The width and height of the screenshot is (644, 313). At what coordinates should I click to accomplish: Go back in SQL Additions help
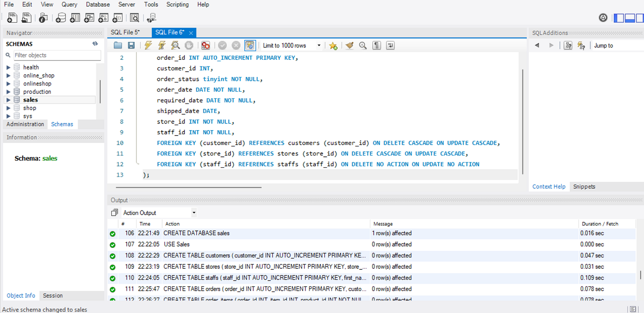tap(537, 46)
